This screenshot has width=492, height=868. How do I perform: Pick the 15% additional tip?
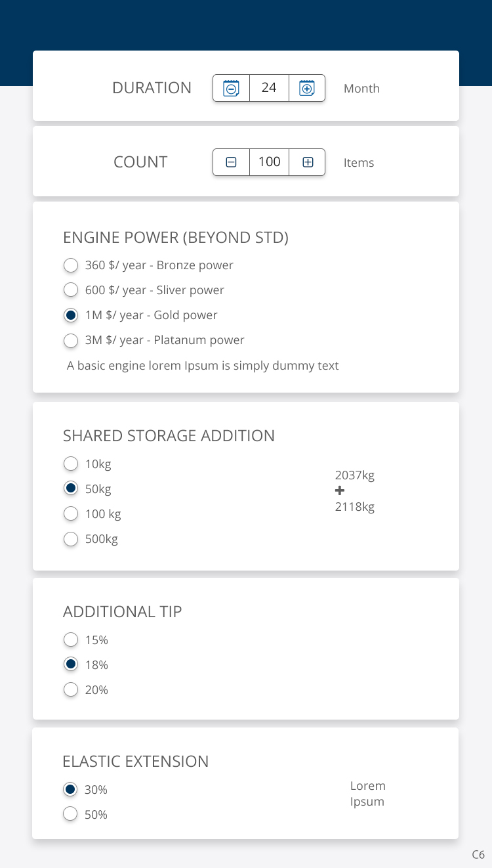(x=71, y=640)
